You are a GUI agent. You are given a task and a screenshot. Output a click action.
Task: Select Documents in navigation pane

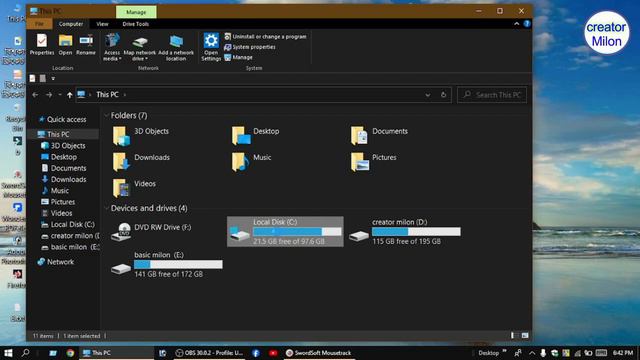click(x=64, y=168)
